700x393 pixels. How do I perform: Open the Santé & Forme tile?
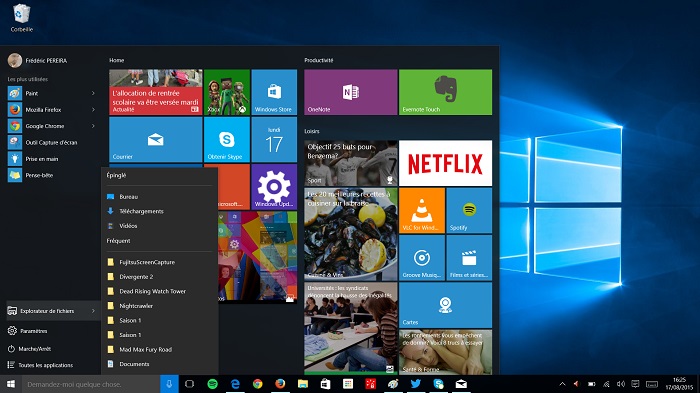(x=446, y=352)
